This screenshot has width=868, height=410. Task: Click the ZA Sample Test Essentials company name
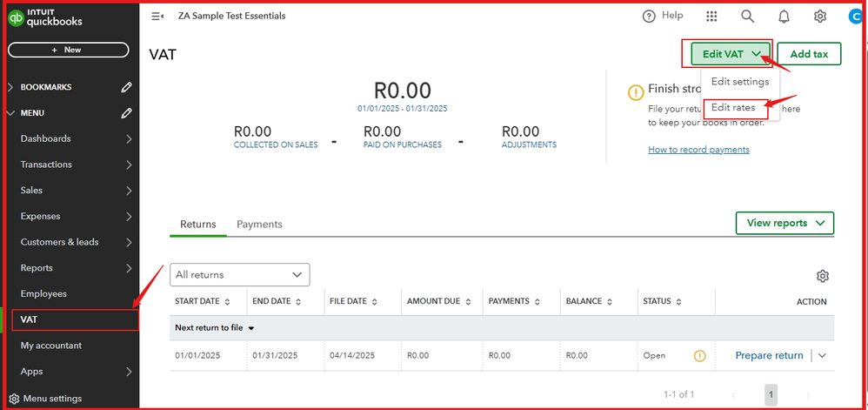click(232, 16)
